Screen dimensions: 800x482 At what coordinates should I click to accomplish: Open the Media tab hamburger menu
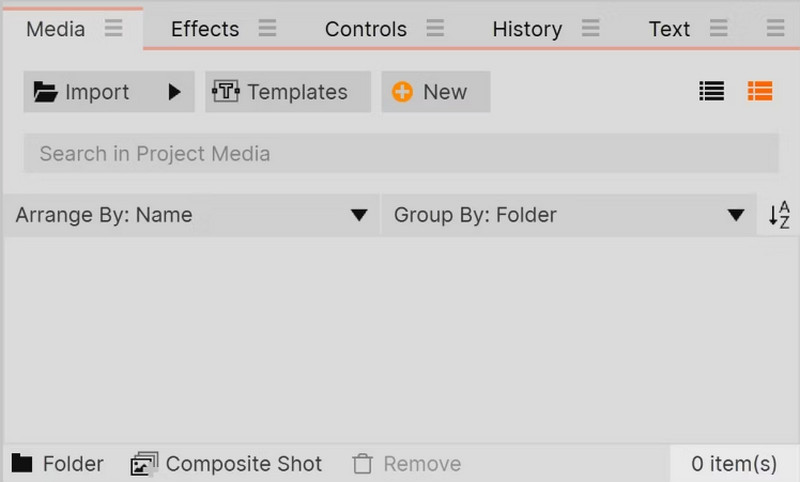tap(113, 28)
